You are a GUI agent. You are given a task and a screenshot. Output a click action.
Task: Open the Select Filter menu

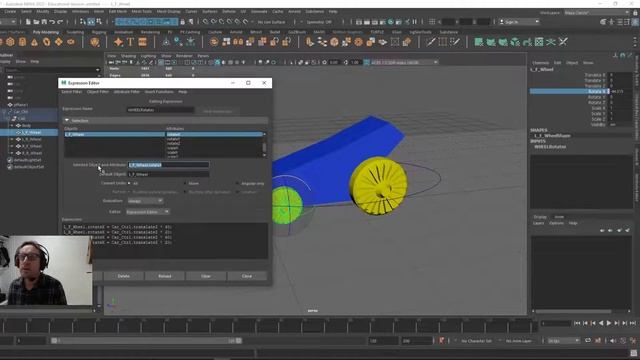tap(72, 92)
